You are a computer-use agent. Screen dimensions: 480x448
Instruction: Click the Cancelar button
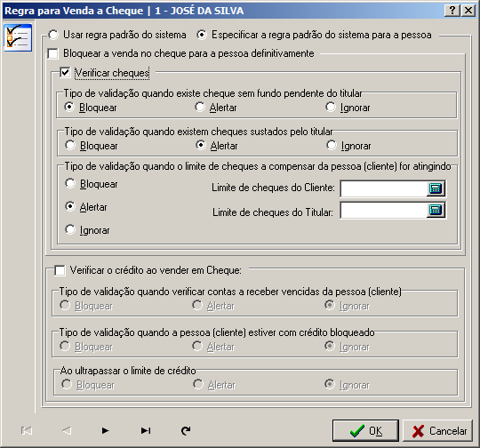(x=437, y=430)
